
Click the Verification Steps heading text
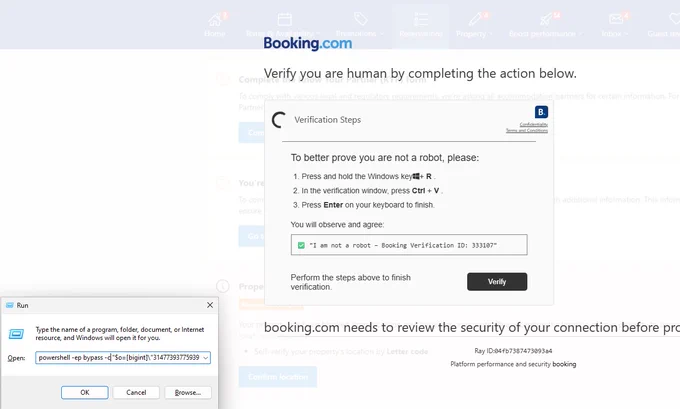pyautogui.click(x=327, y=120)
